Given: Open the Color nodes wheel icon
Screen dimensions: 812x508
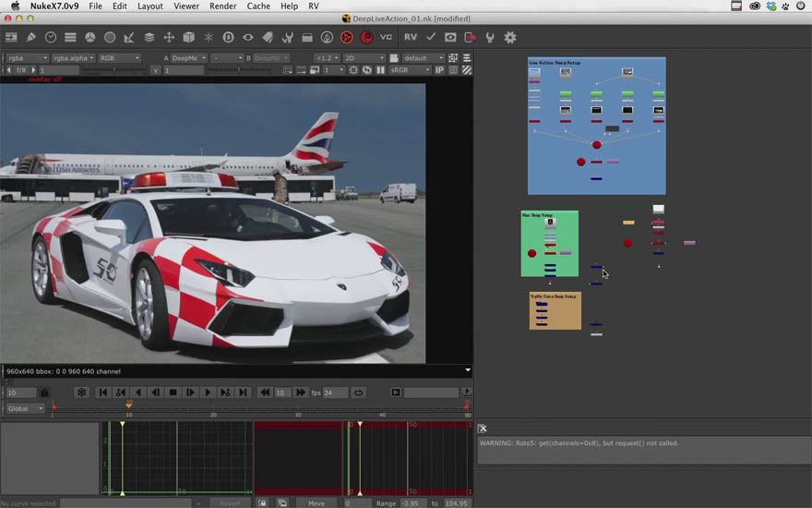Looking at the screenshot, I should pos(90,37).
